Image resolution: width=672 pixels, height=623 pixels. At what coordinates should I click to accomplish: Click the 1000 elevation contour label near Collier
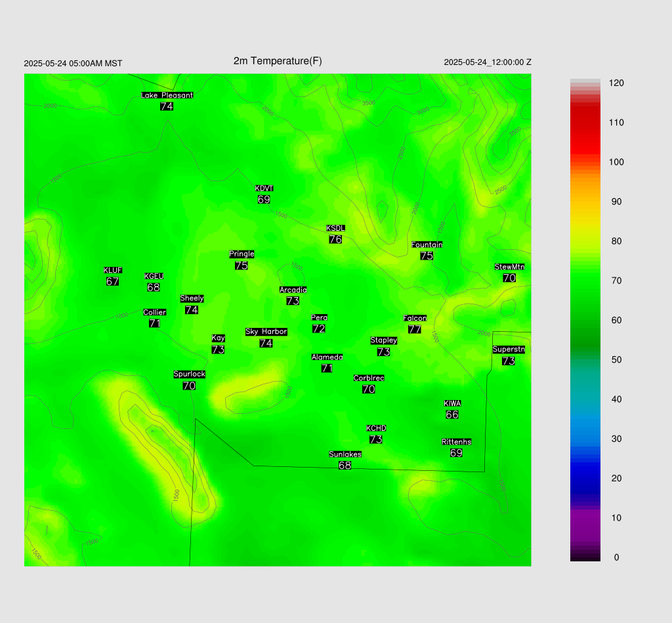121,316
